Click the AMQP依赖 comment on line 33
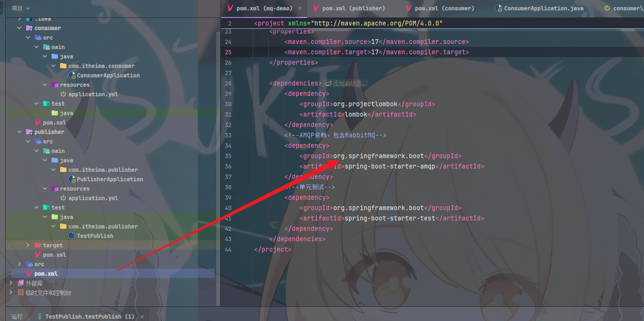644x321 pixels. 335,135
